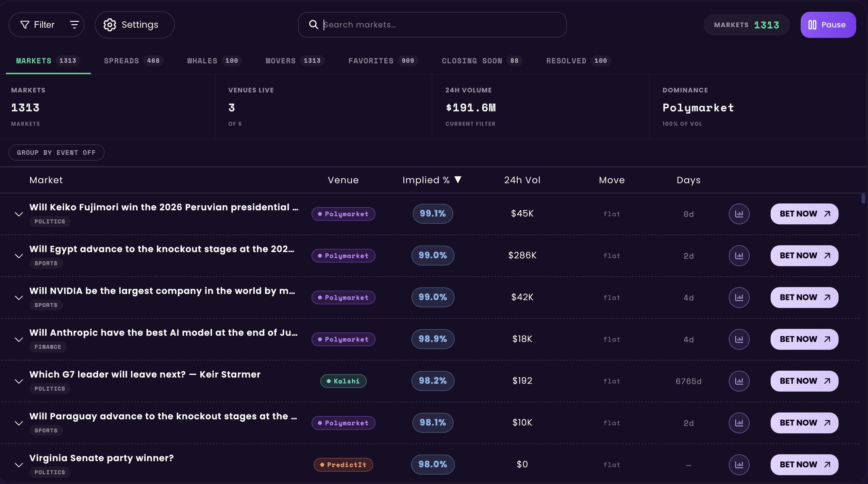Bet now on Keiko Fujimori market
Viewport: 868px width, 484px height.
tap(804, 214)
